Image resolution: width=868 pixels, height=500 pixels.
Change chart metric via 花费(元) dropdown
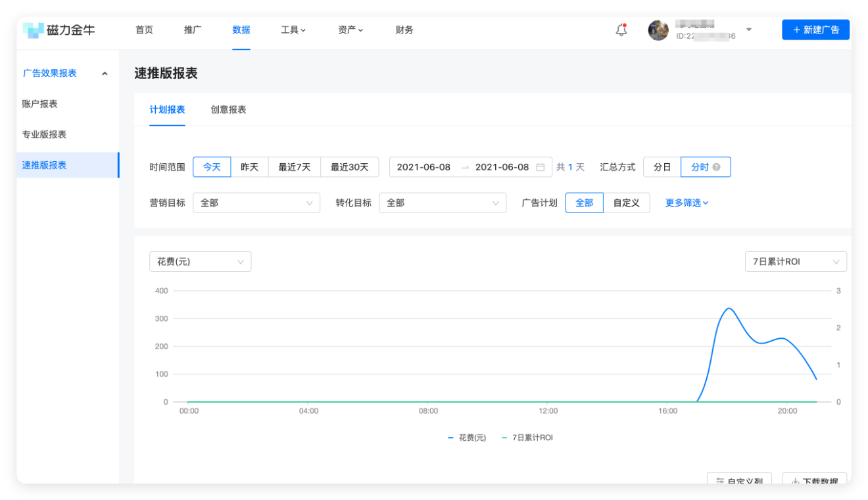200,261
